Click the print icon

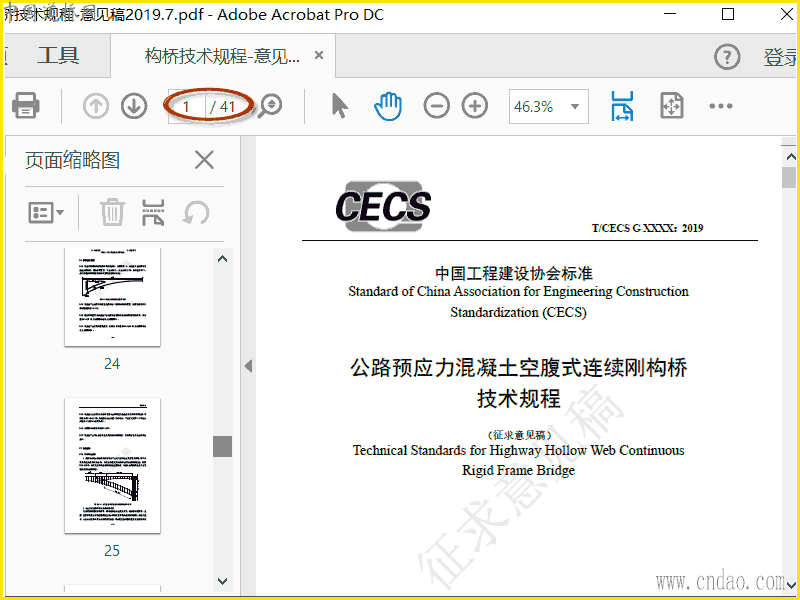coord(26,106)
